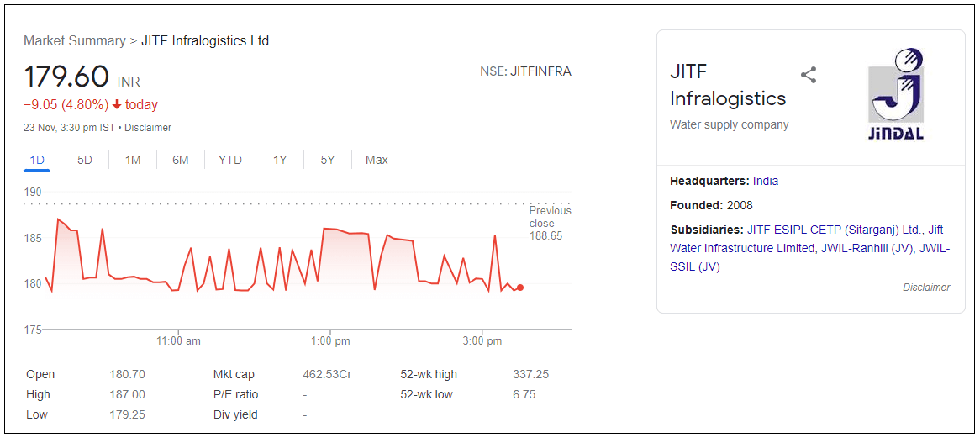The image size is (980, 438).
Task: Click the red end point on the chart
Action: [520, 288]
